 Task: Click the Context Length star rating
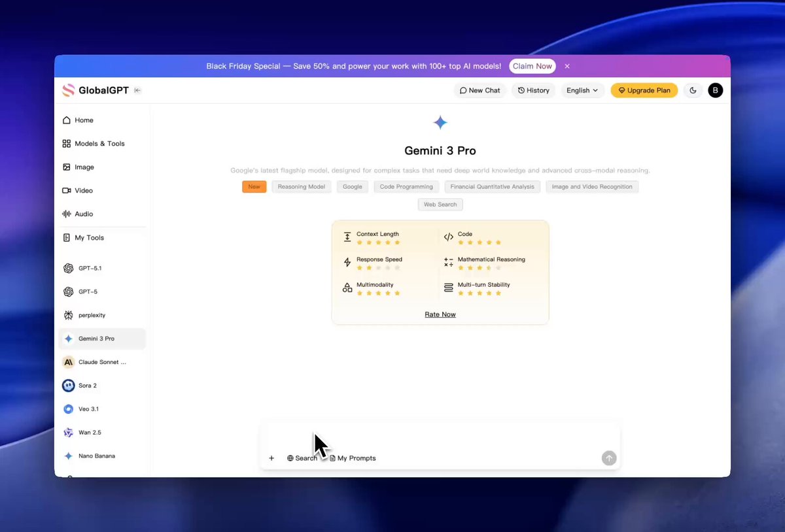[378, 242]
